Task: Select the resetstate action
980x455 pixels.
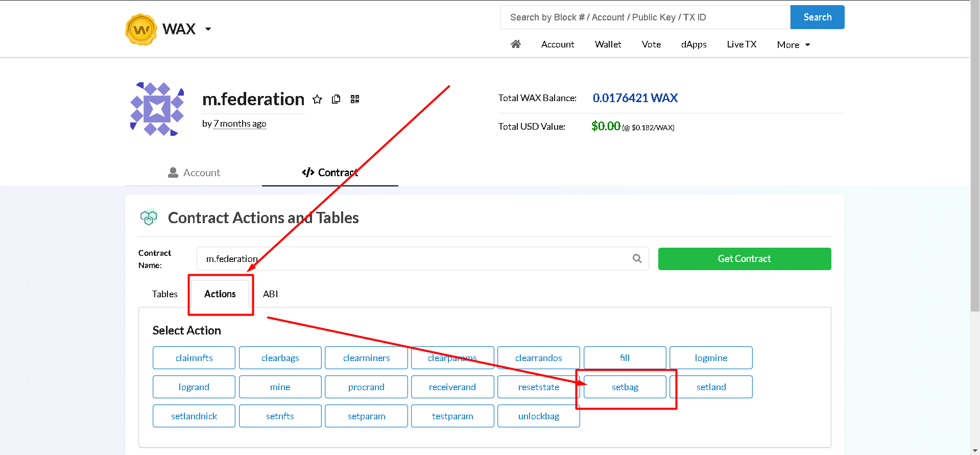Action: (539, 387)
